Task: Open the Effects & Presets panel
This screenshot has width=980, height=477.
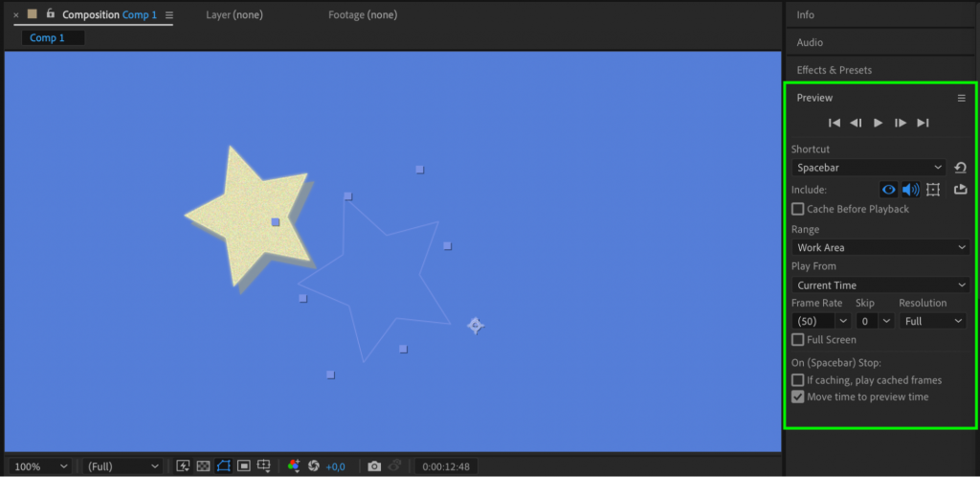Action: [834, 70]
